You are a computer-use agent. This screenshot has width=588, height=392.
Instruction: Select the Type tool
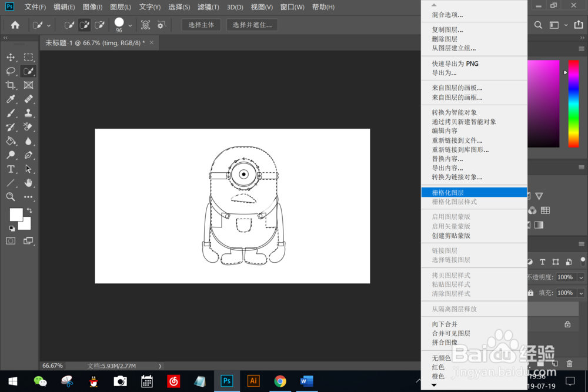pos(11,169)
